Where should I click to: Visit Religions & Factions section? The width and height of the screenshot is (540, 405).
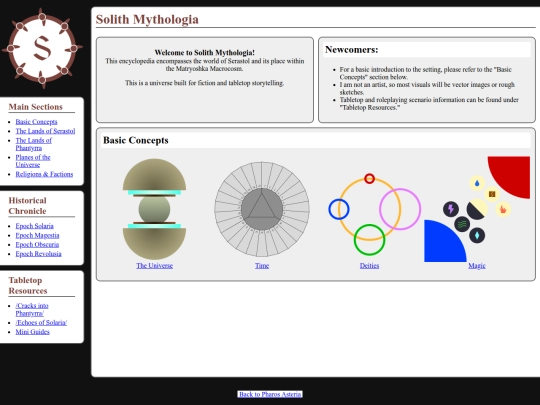coord(44,174)
